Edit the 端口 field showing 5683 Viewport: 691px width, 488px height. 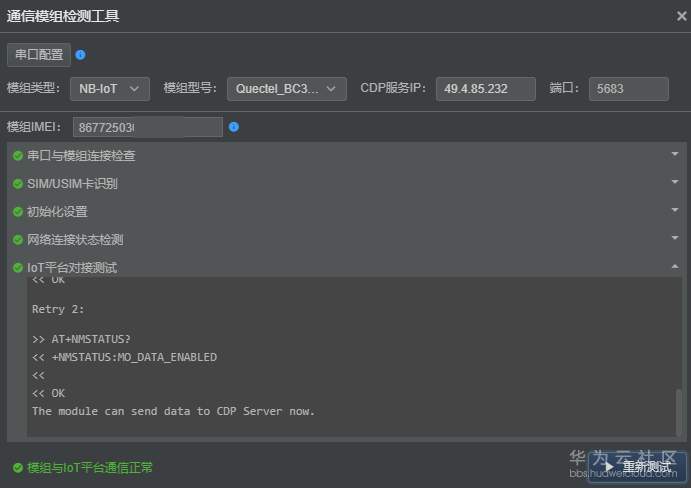coord(628,89)
